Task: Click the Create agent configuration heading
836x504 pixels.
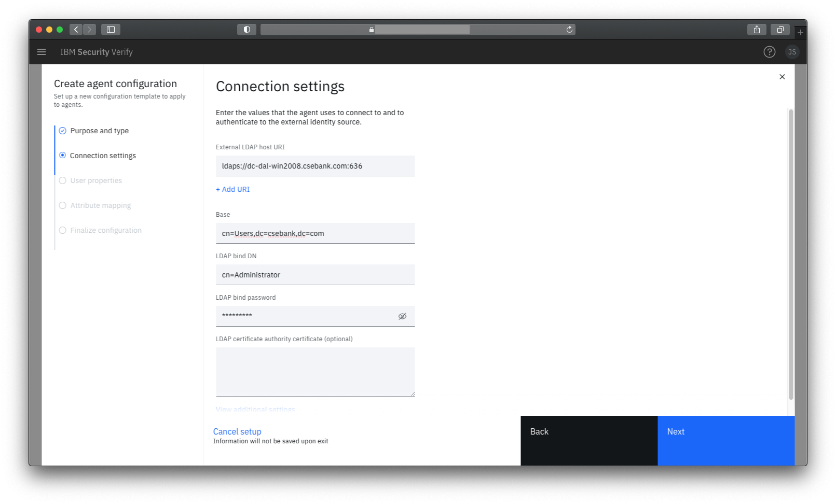Action: [x=115, y=83]
